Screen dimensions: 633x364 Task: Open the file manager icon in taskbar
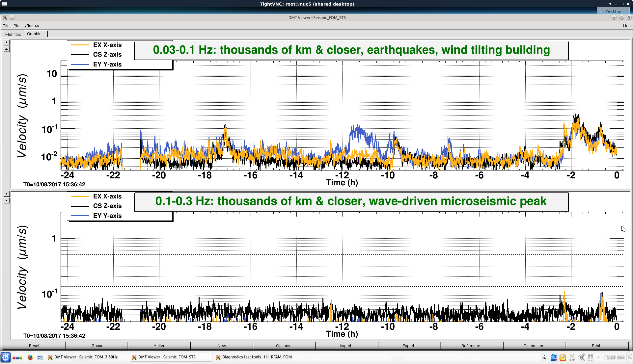coord(40,357)
